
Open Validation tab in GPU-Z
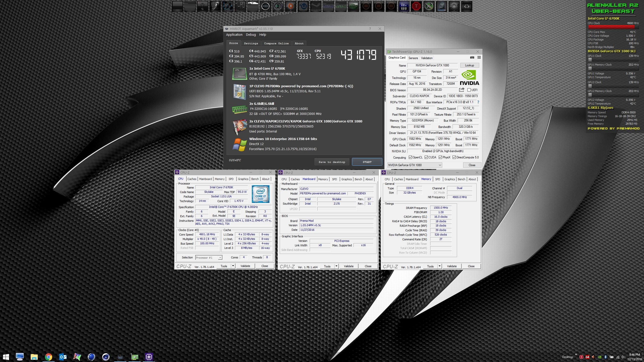[427, 58]
